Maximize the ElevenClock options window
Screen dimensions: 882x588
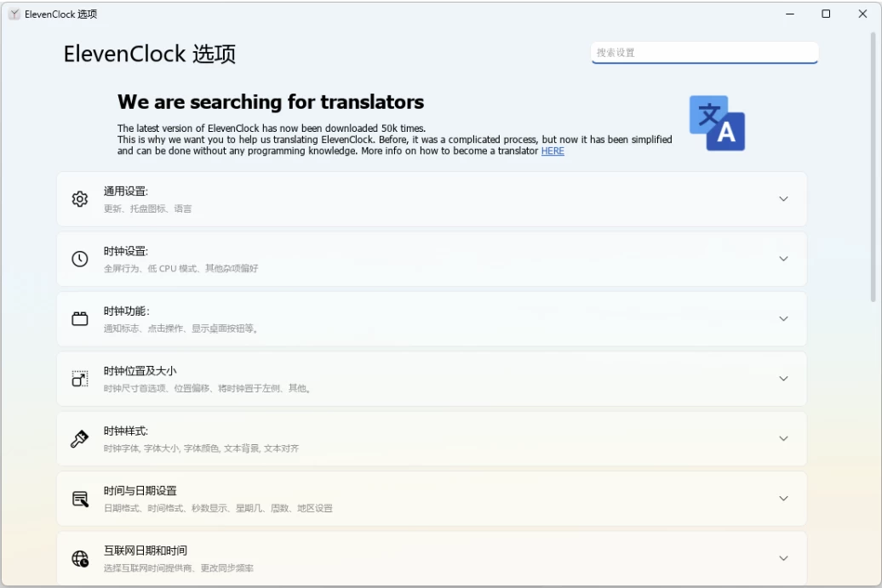point(826,14)
